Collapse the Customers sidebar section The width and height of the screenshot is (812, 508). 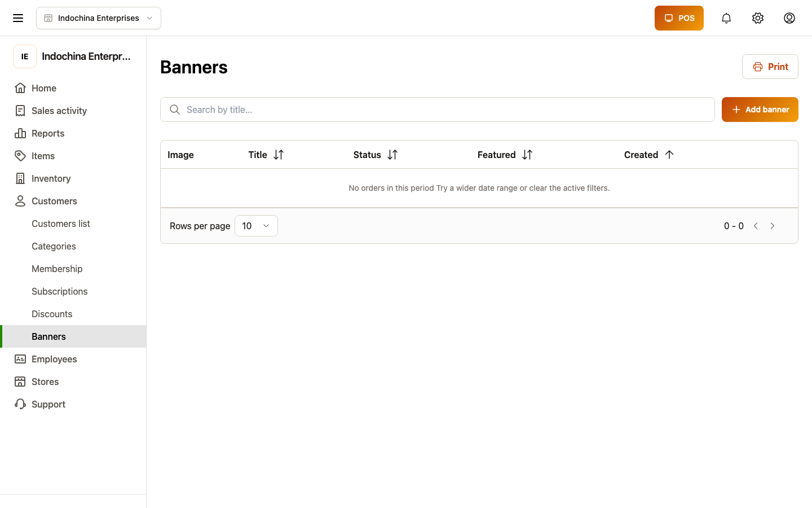click(73, 201)
